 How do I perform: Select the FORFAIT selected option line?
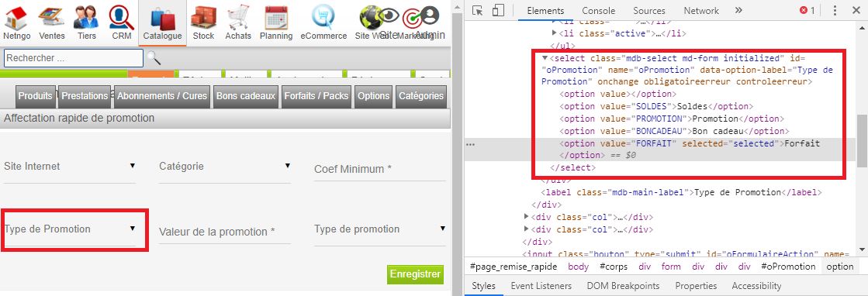pyautogui.click(x=690, y=150)
